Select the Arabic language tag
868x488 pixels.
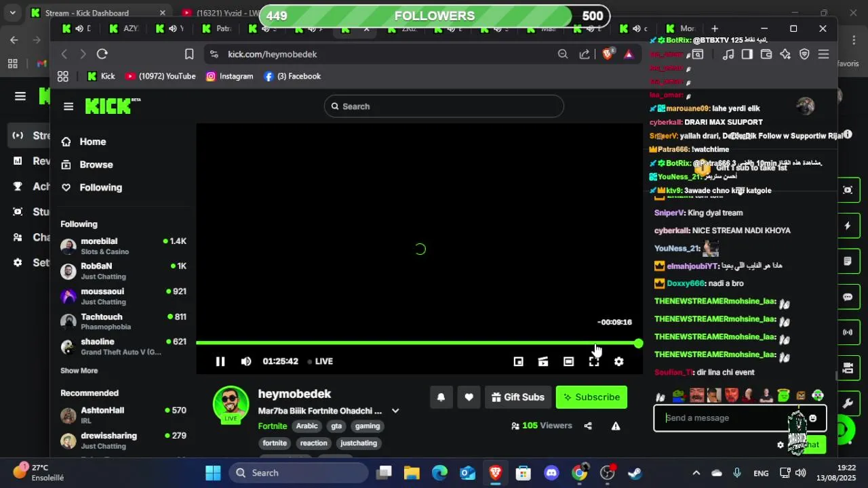pos(307,426)
